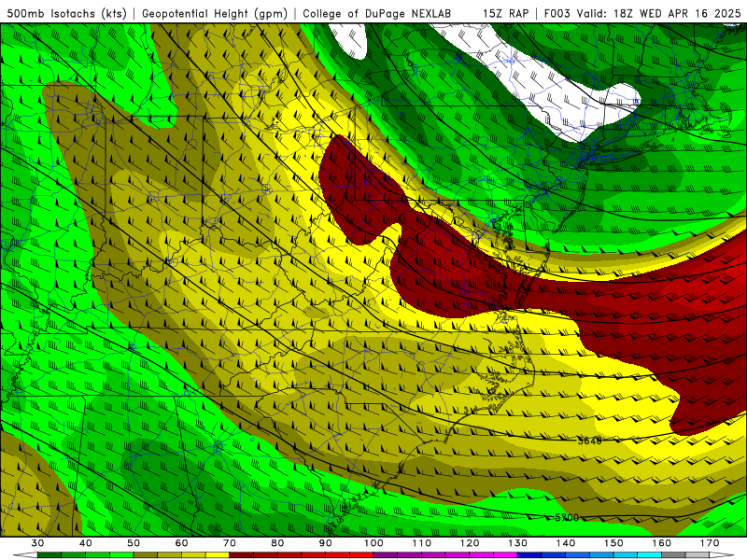Select the darkest blue swatch just after 130
747x560 pixels.
pyautogui.click(x=529, y=555)
